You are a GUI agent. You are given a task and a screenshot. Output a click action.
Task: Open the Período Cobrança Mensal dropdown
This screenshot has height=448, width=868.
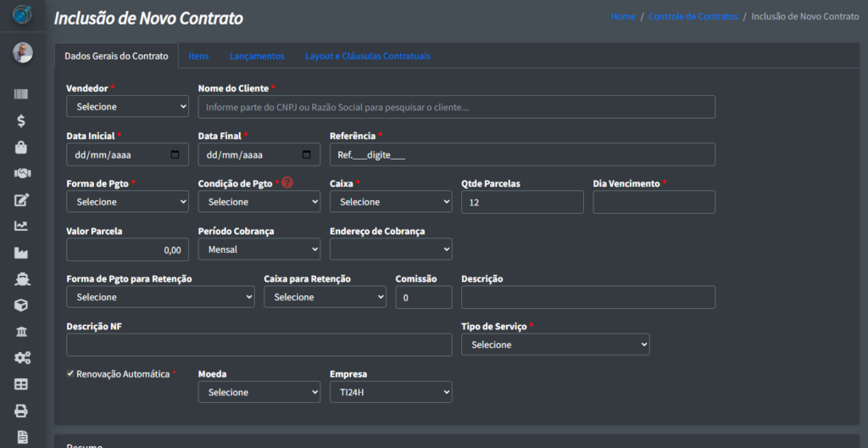259,249
